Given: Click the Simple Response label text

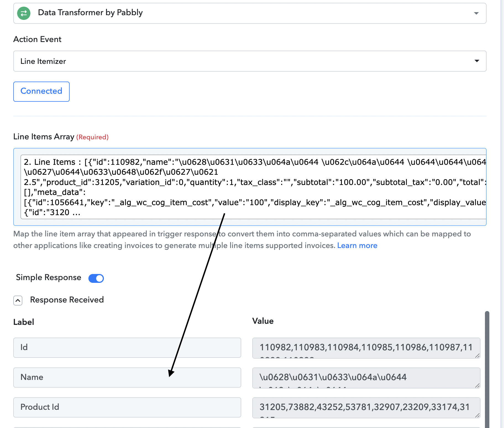Looking at the screenshot, I should (49, 277).
